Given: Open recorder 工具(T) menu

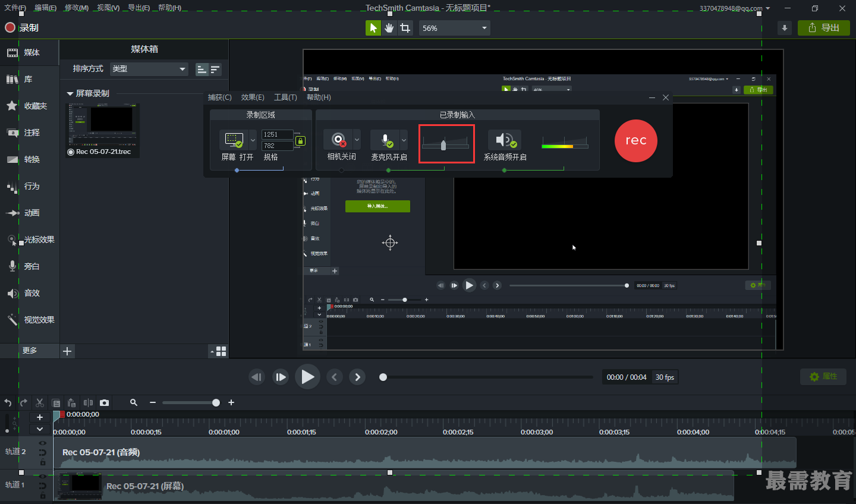Looking at the screenshot, I should [285, 97].
